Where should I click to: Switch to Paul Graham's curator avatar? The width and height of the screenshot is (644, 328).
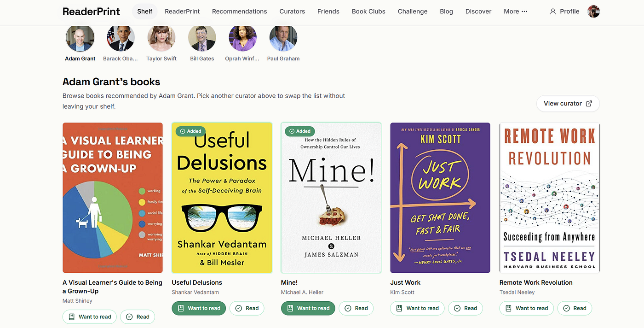pyautogui.click(x=283, y=38)
